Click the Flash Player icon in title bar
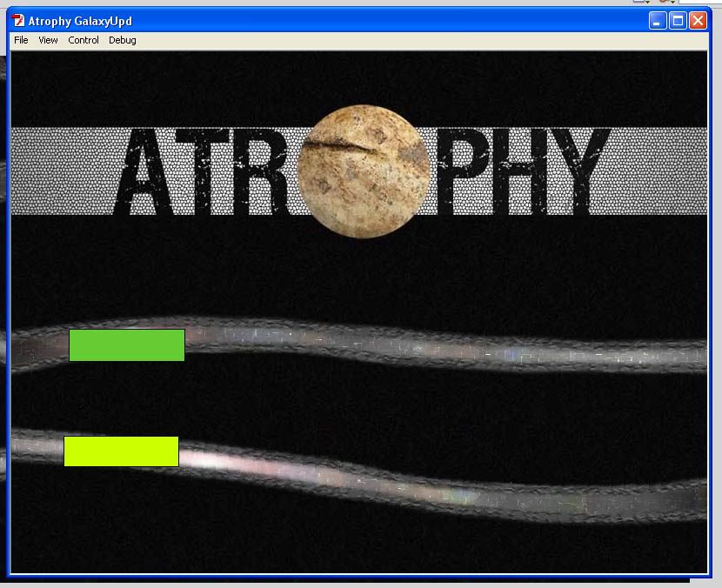The image size is (722, 588). [18, 21]
